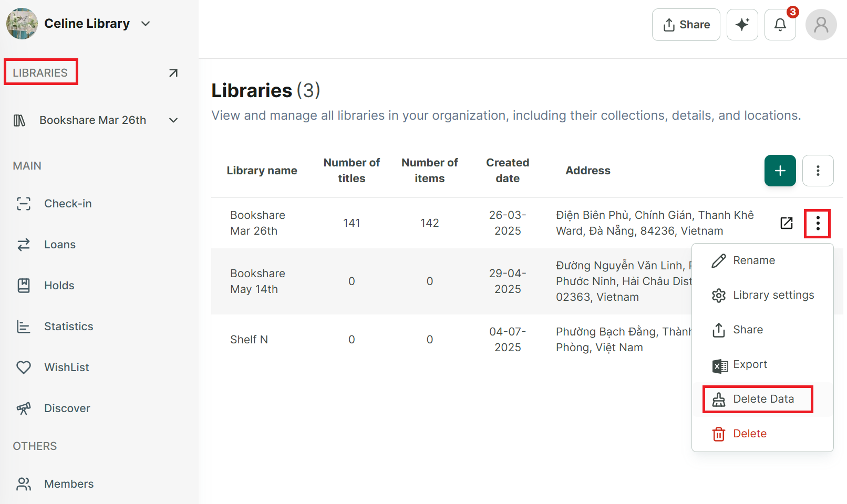Open Loans page from sidebar
Image resolution: width=847 pixels, height=504 pixels.
tap(59, 245)
